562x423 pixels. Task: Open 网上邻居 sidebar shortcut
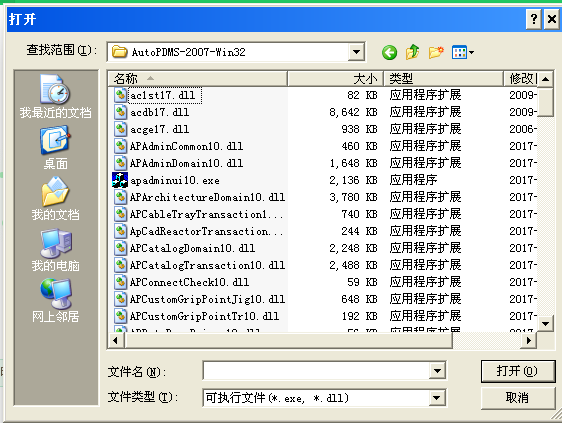(x=56, y=300)
